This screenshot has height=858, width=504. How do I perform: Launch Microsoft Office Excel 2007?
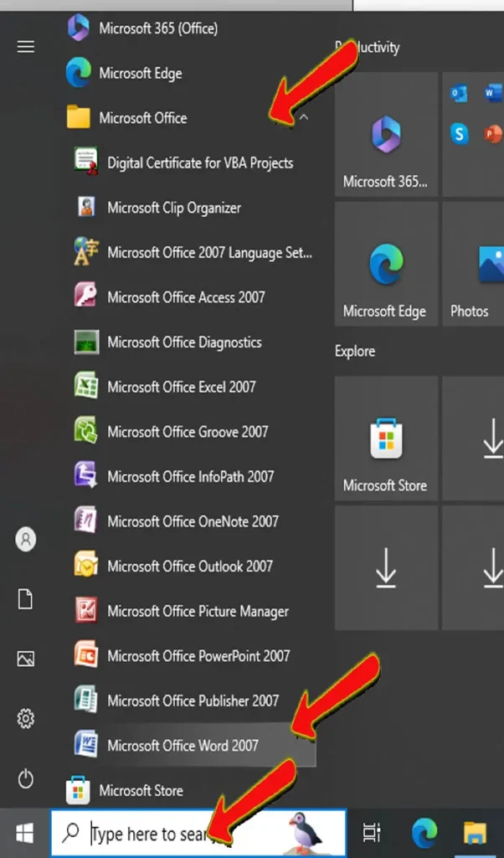181,387
